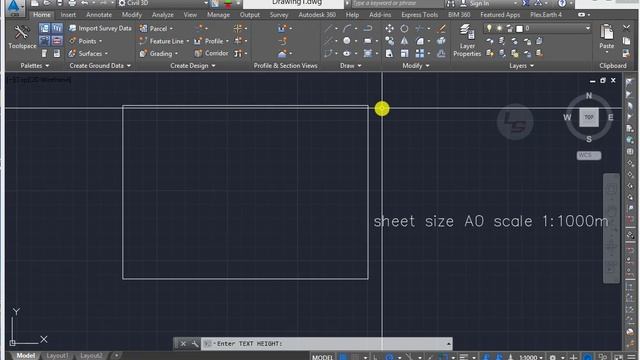Select the Rectangle draw tool
The image size is (640, 360).
point(368,41)
